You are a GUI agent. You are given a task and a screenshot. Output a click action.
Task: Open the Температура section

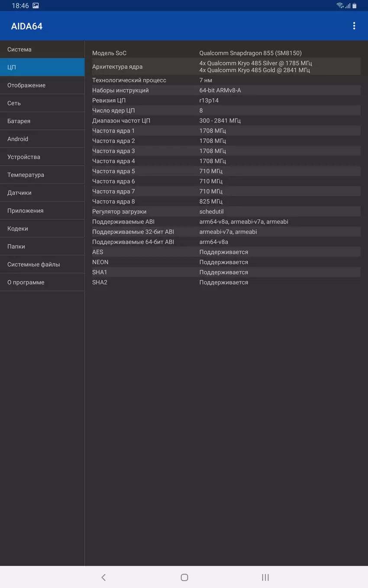[42, 175]
